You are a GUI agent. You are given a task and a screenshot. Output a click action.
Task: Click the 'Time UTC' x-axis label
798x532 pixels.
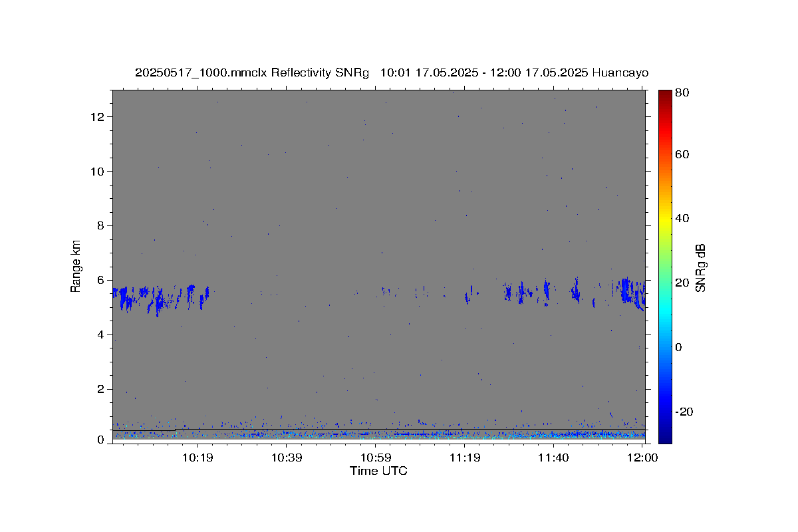click(x=378, y=471)
